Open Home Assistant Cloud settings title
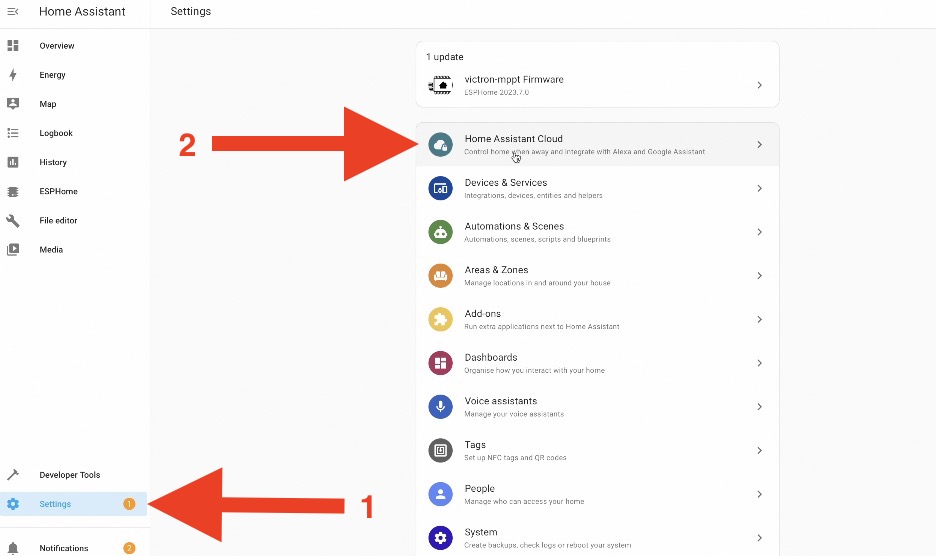Screen dimensions: 936x556 pos(513,139)
